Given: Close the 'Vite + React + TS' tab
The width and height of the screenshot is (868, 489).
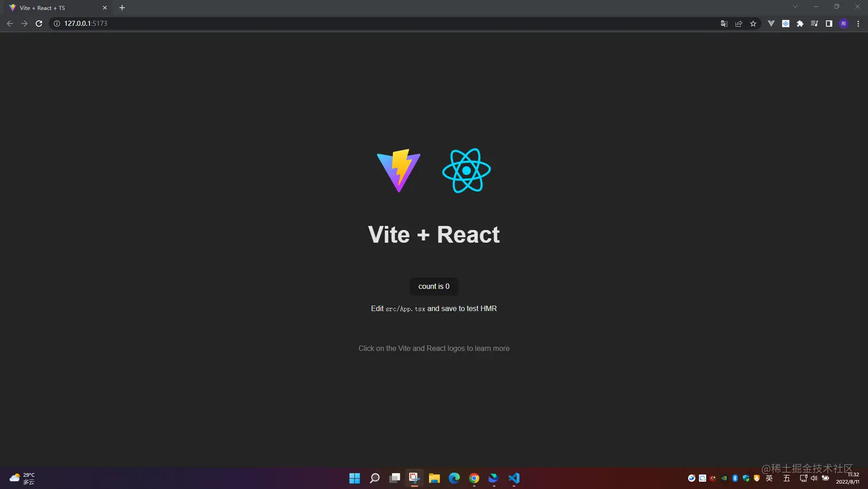Looking at the screenshot, I should (104, 8).
